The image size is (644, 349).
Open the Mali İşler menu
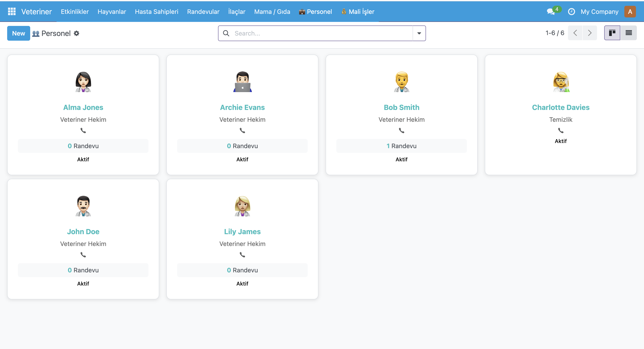358,11
